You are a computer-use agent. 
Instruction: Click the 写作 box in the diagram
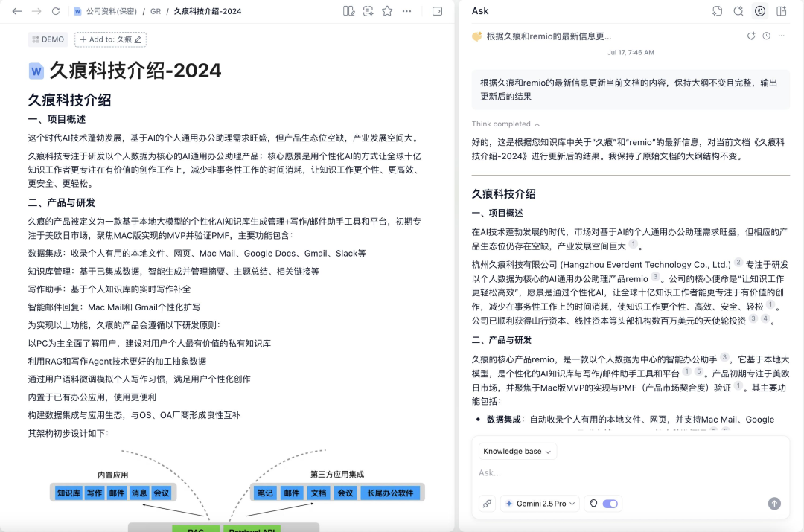(x=95, y=493)
